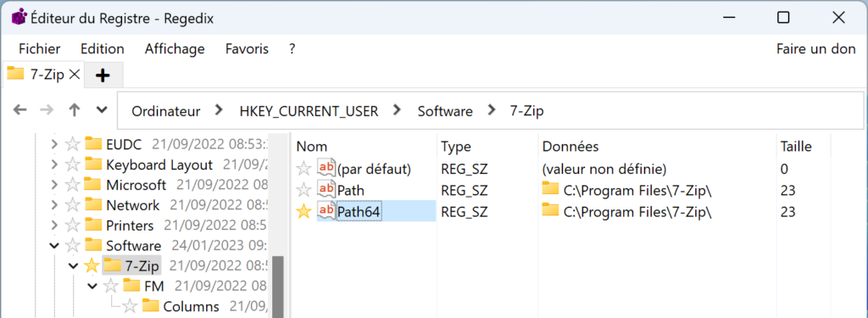Image resolution: width=868 pixels, height=318 pixels.
Task: Navigate up one level with up arrow
Action: (x=75, y=110)
